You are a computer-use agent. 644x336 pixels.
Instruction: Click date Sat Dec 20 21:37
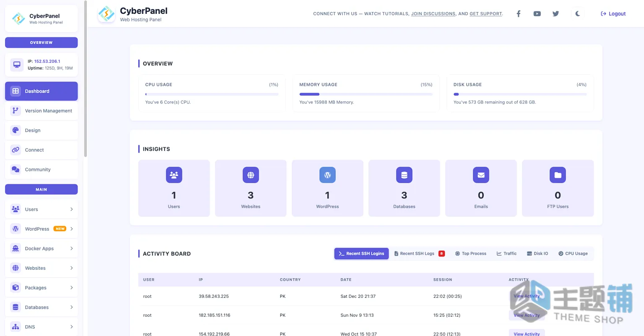click(x=358, y=296)
